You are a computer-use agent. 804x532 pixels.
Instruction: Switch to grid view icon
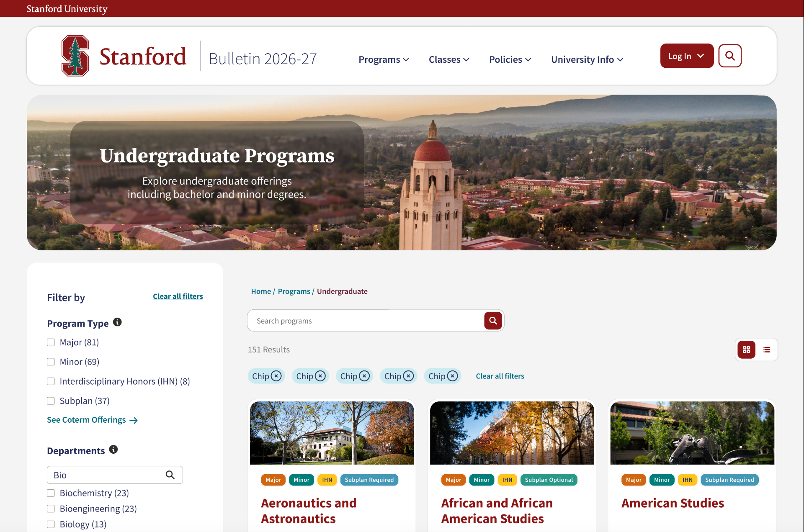point(746,350)
